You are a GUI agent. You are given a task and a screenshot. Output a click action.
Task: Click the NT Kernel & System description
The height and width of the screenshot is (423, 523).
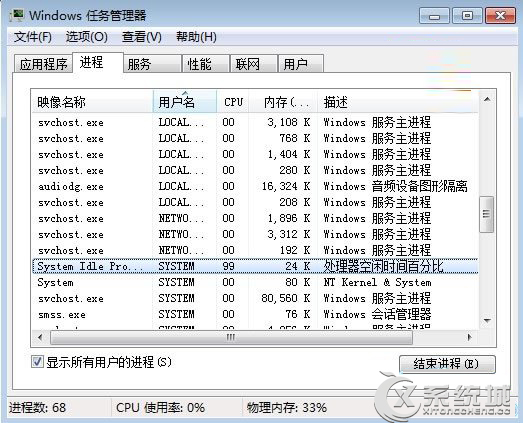[377, 283]
